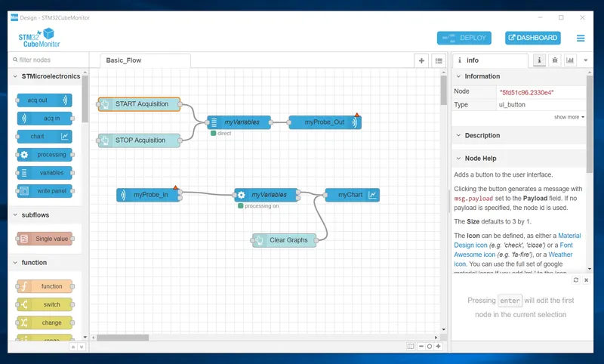Viewport: 604px width, 364px height.
Task: Reset canvas zoom with circle icon
Action: pyautogui.click(x=430, y=347)
